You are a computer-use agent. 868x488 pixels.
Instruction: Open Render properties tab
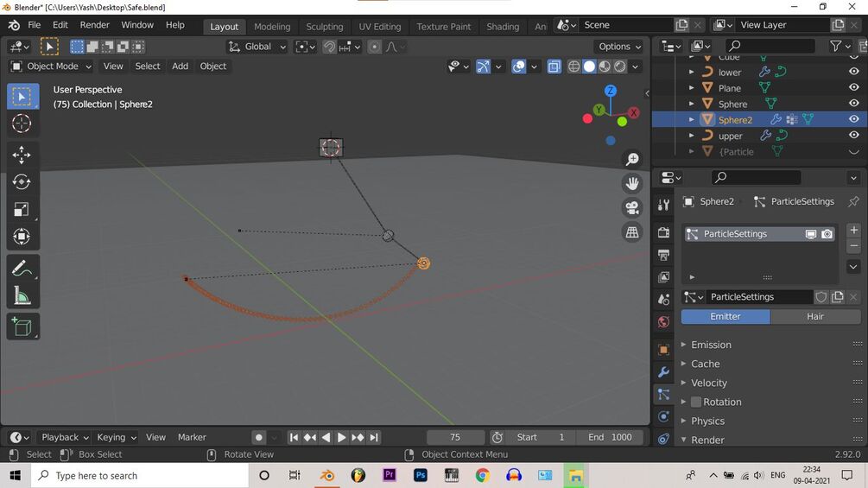663,232
